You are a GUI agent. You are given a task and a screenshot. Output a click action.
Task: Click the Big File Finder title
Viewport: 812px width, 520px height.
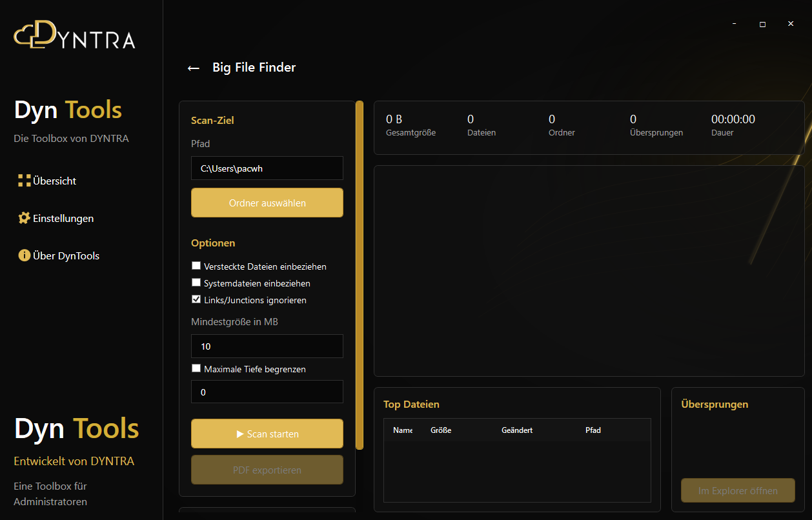pos(254,67)
